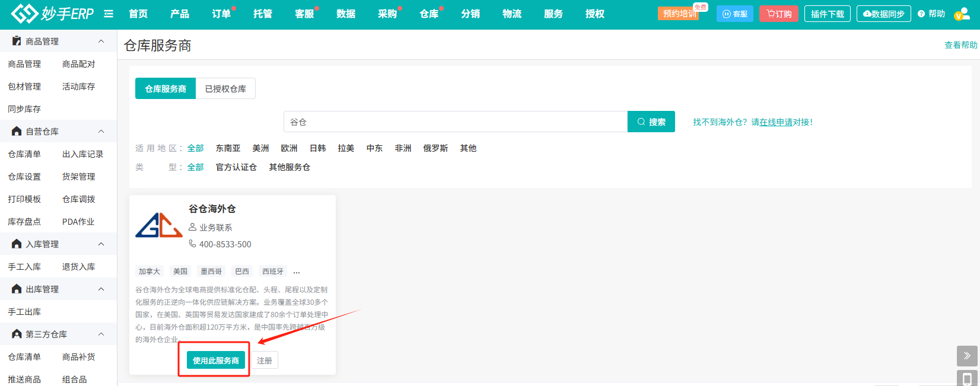This screenshot has height=386, width=980.
Task: Open the 仓库 top menu
Action: click(x=429, y=14)
